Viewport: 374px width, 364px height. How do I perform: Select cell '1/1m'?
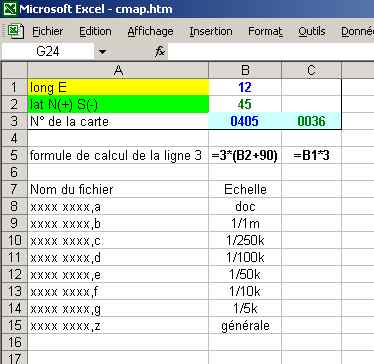click(245, 223)
